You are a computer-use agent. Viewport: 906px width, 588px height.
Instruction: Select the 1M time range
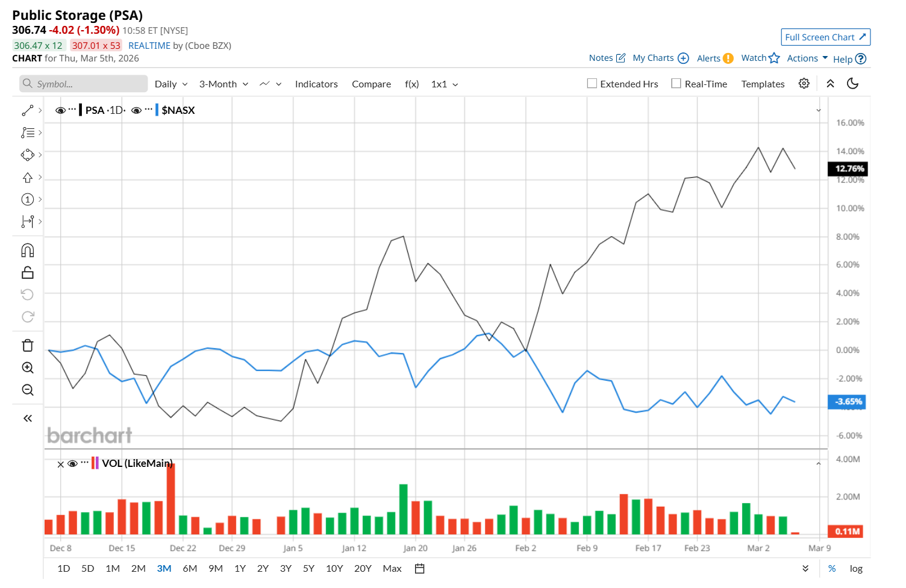113,569
